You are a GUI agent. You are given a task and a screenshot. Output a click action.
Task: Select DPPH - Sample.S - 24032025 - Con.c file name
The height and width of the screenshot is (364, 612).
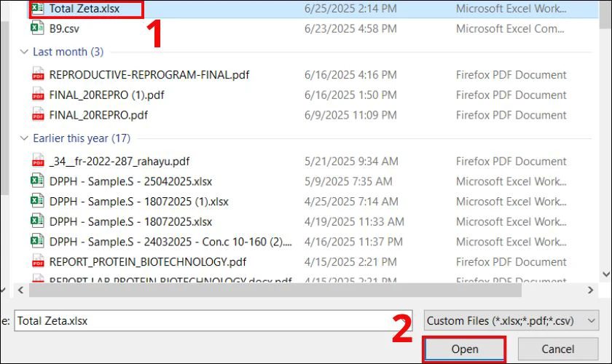pos(170,242)
